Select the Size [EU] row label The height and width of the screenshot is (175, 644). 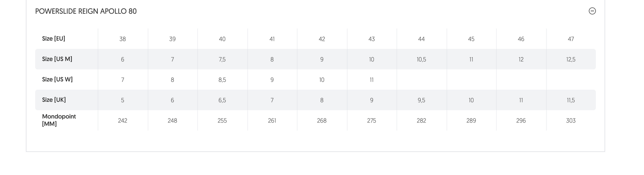(54, 39)
